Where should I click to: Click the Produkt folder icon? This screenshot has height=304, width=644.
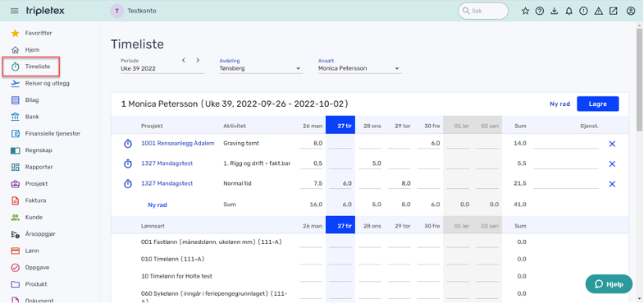click(x=16, y=284)
